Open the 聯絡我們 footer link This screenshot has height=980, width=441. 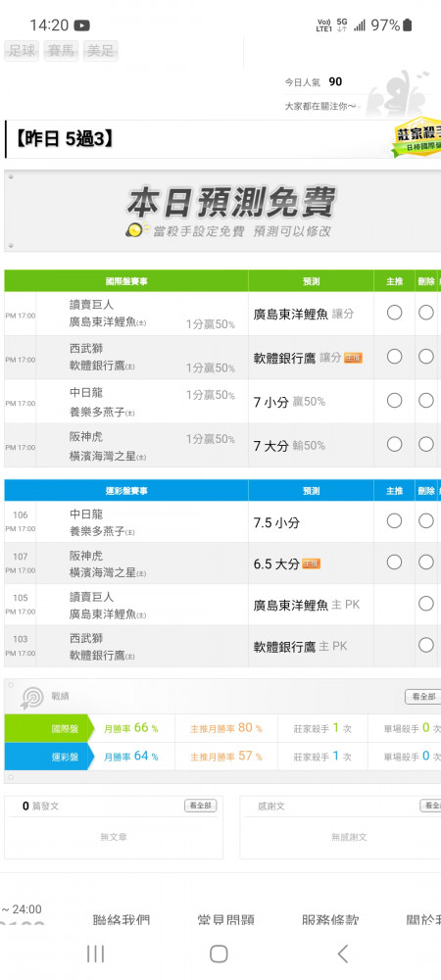(122, 919)
